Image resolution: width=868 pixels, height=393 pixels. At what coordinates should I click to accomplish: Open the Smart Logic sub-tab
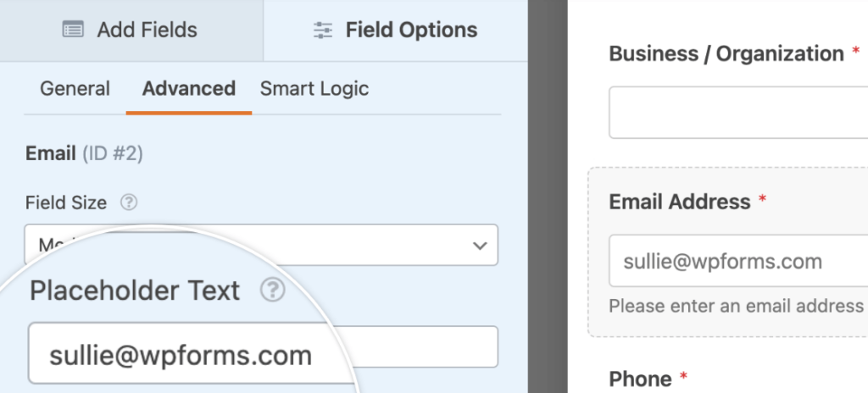point(314,89)
